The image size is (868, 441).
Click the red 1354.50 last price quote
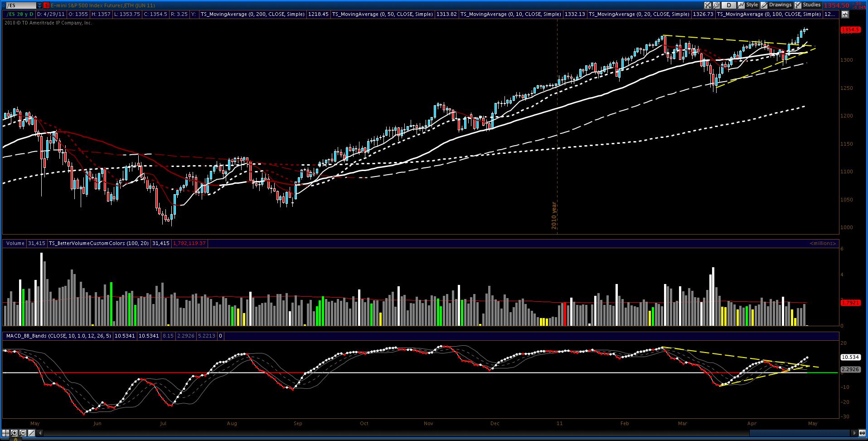click(836, 5)
